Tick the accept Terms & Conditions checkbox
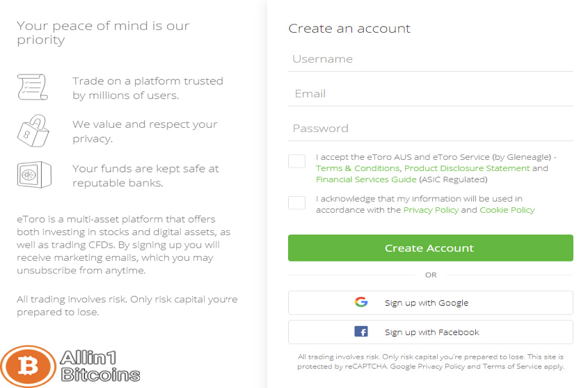Screen dimensions: 588x388 (x=296, y=161)
